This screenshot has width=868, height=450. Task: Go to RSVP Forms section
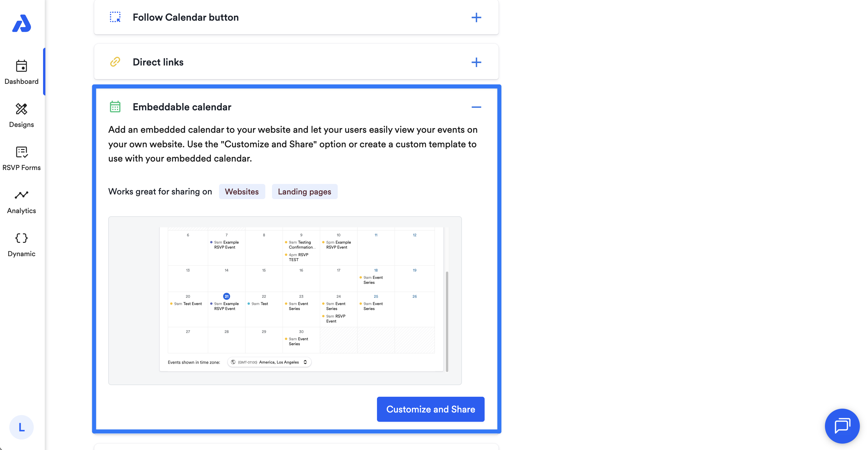22,158
